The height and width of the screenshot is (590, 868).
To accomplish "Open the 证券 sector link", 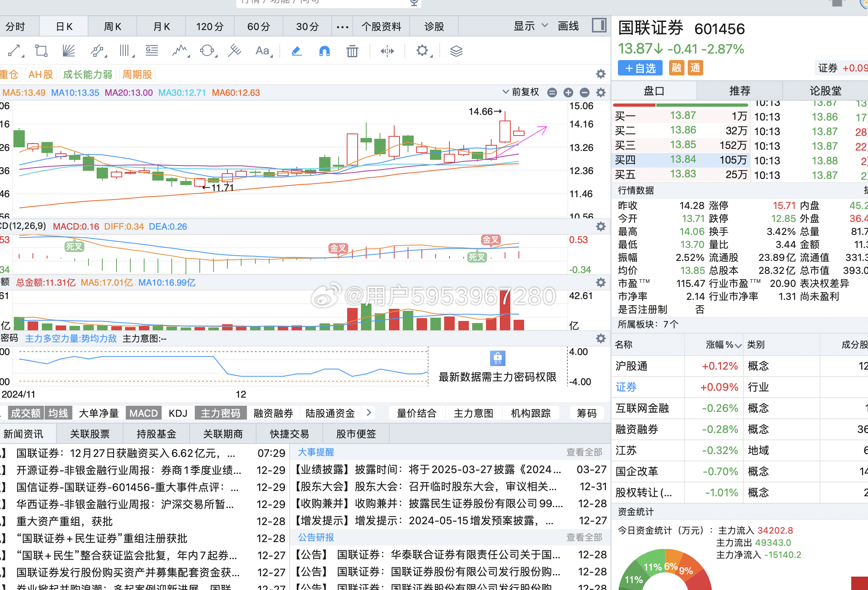I will [626, 387].
